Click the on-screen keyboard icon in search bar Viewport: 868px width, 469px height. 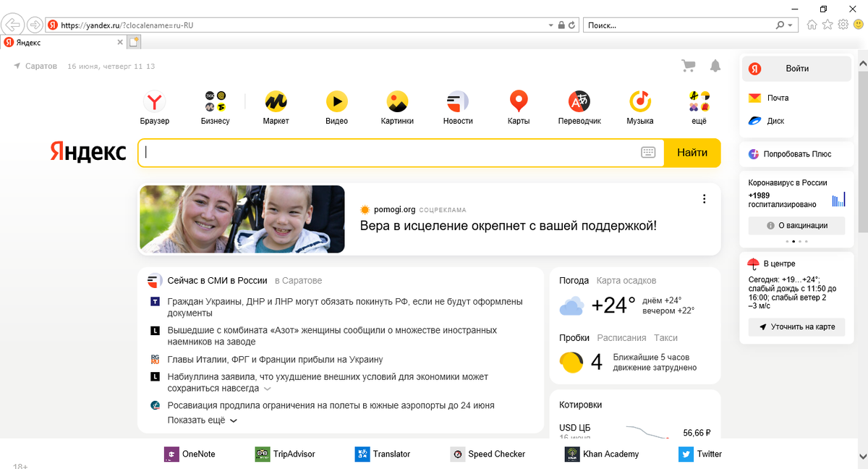649,153
